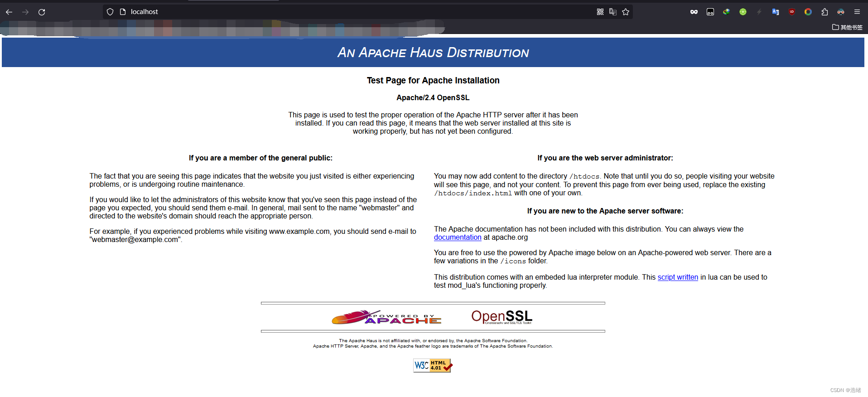Open the documentation link at apache.org
Image resolution: width=868 pixels, height=397 pixels.
click(458, 237)
